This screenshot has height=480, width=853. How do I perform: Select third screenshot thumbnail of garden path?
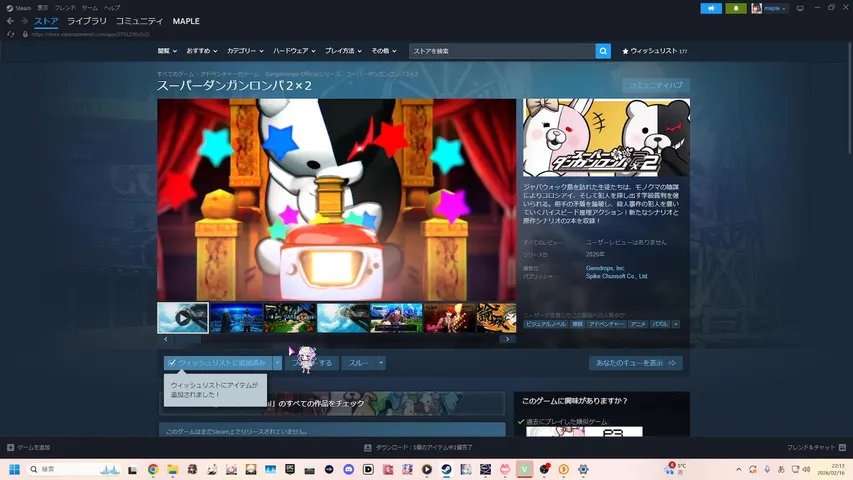click(x=289, y=318)
